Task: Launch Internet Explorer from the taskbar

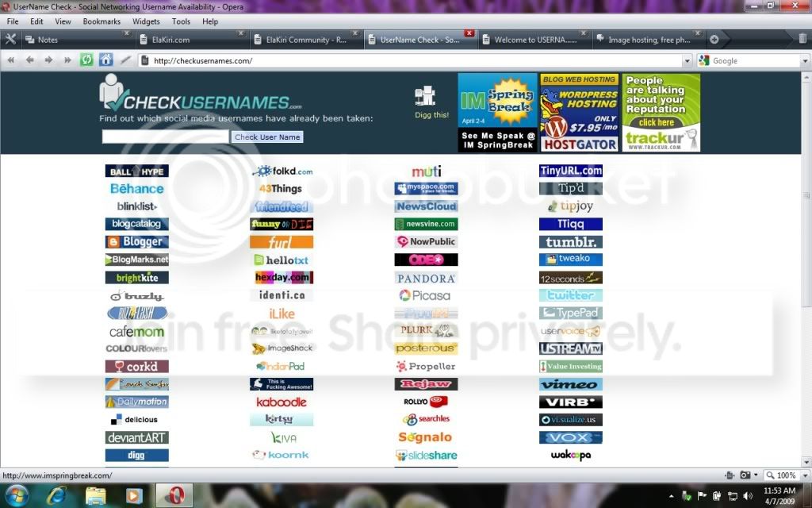Action: point(56,496)
